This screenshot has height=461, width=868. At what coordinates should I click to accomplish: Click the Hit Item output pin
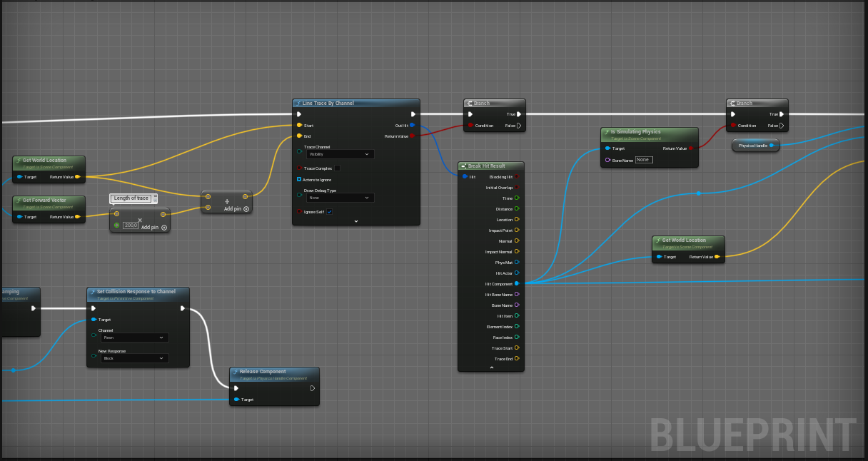tap(517, 315)
